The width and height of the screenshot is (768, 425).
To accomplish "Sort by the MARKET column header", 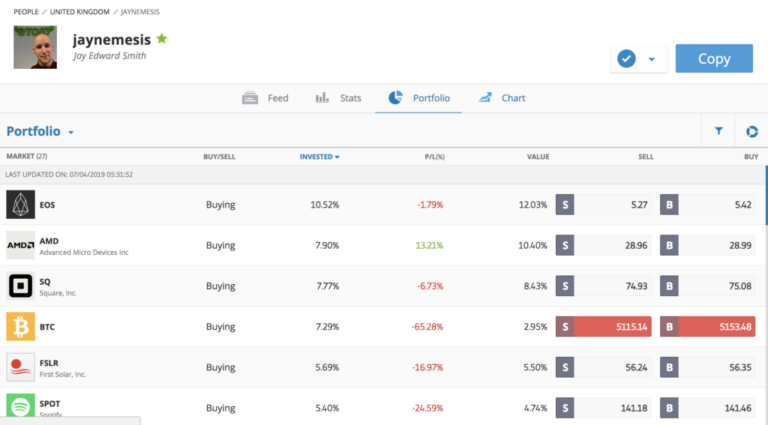I will point(26,156).
